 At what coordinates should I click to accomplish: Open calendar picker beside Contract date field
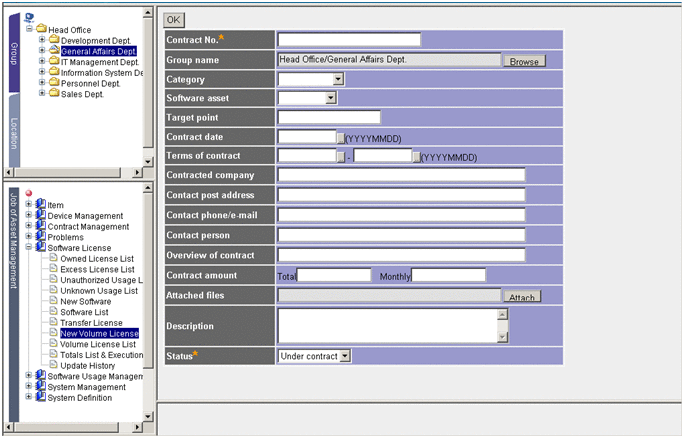pos(340,137)
